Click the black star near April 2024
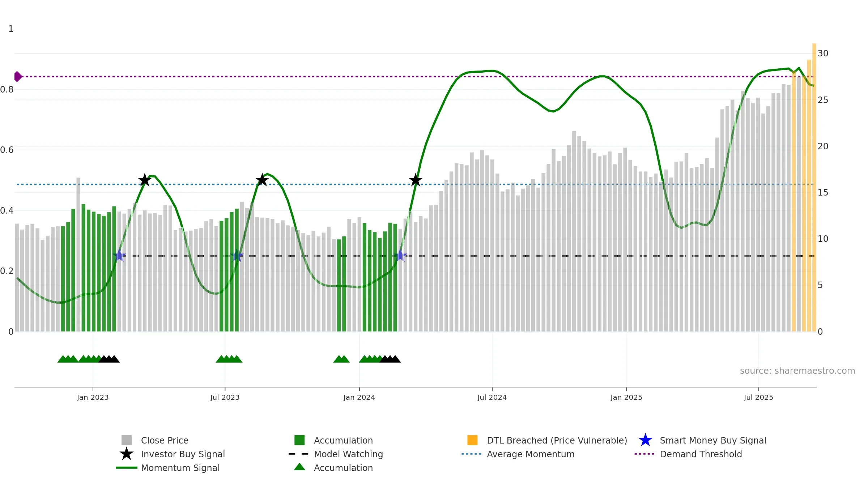Viewport: 868px width, 488px height. point(416,180)
